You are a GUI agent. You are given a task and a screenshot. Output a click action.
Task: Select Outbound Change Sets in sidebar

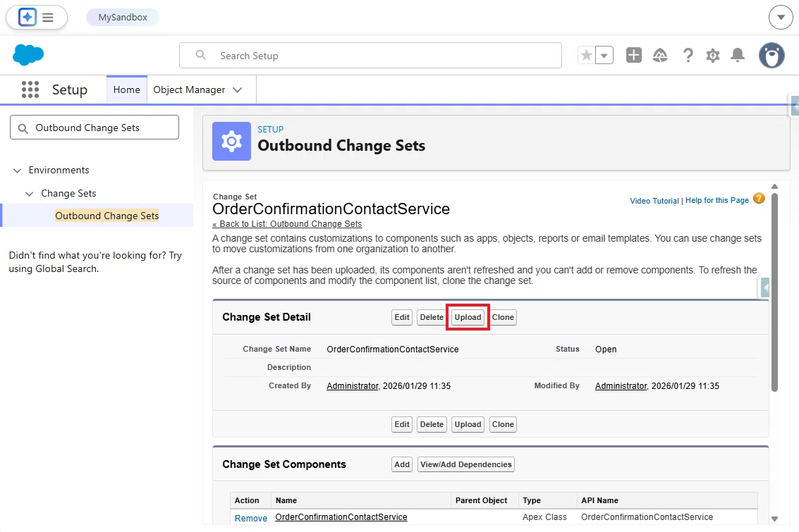[x=107, y=216]
